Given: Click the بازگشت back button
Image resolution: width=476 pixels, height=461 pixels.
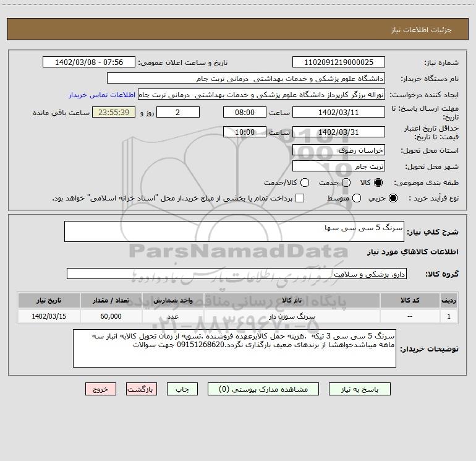Looking at the screenshot, I should [x=142, y=389].
